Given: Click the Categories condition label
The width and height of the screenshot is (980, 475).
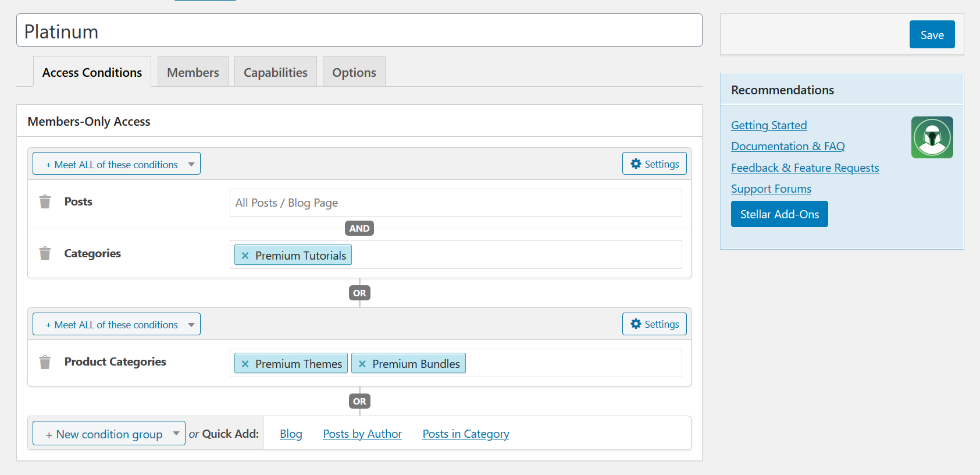Looking at the screenshot, I should pos(92,253).
